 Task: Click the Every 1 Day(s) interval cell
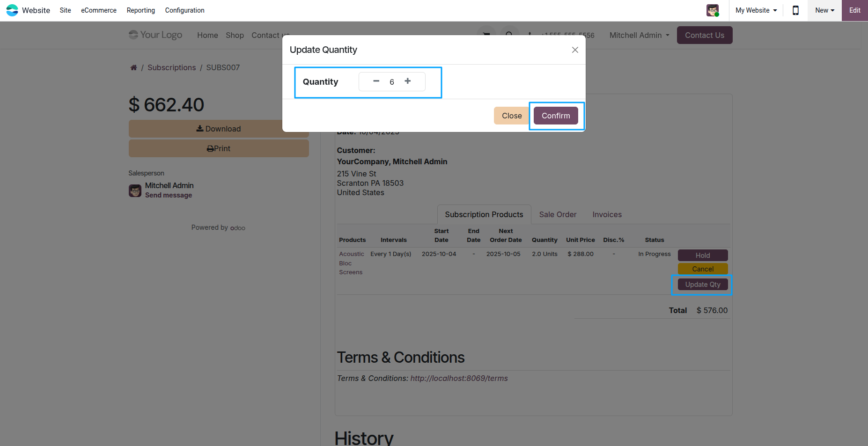pyautogui.click(x=391, y=254)
